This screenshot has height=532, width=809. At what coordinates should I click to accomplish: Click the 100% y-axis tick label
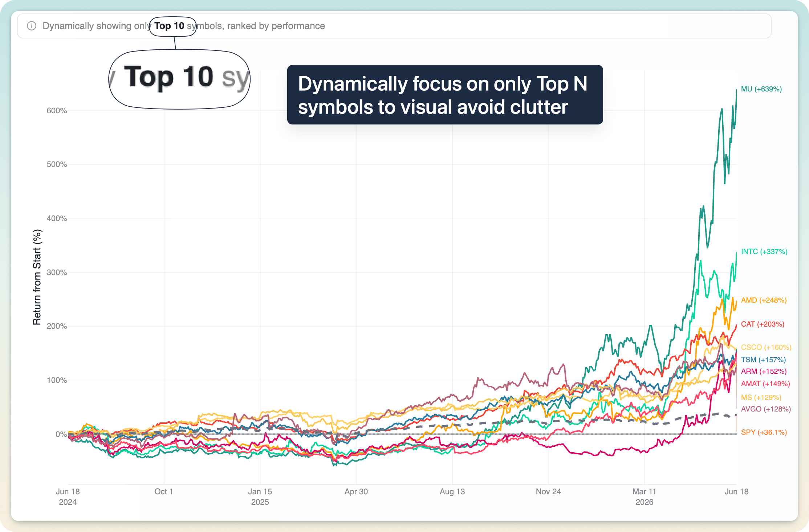[57, 380]
